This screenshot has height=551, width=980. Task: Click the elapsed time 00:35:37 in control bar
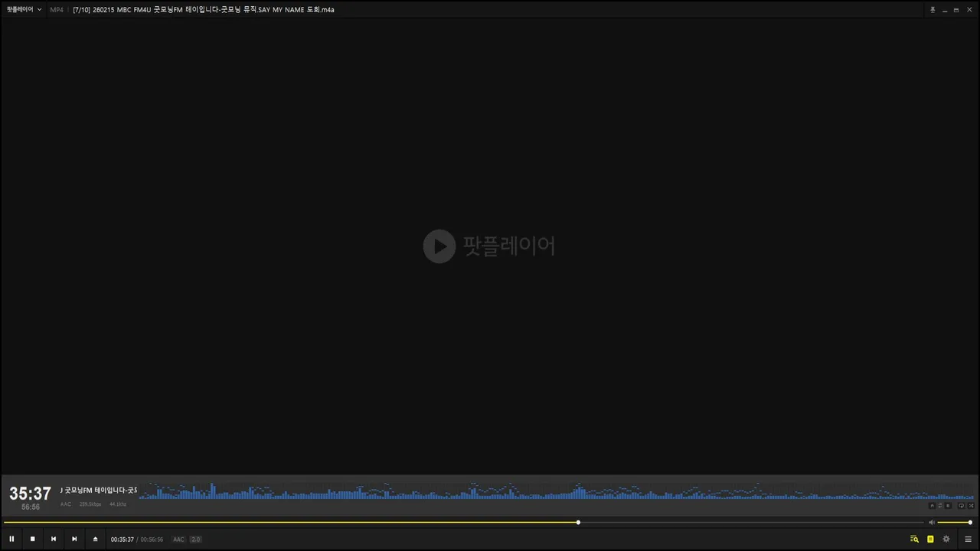pyautogui.click(x=122, y=540)
